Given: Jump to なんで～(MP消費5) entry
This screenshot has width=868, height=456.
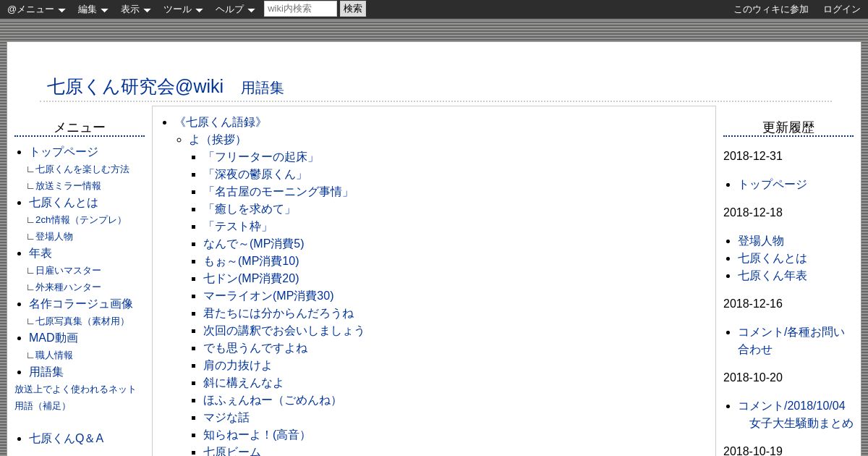Looking at the screenshot, I should (x=254, y=244).
